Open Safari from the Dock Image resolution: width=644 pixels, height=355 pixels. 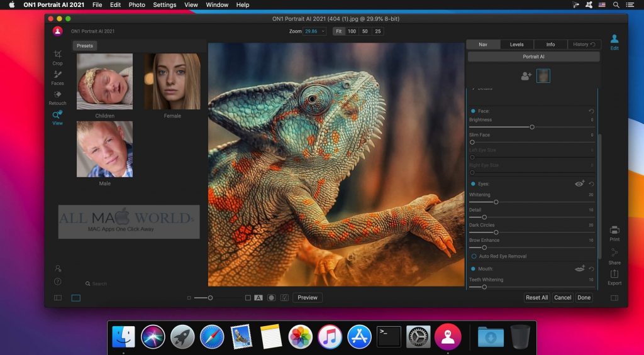(212, 337)
